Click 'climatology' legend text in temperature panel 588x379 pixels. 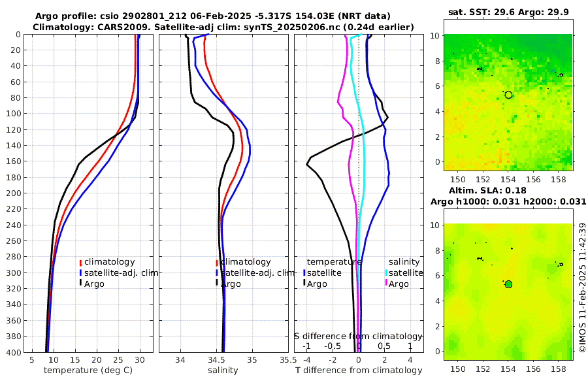[110, 262]
